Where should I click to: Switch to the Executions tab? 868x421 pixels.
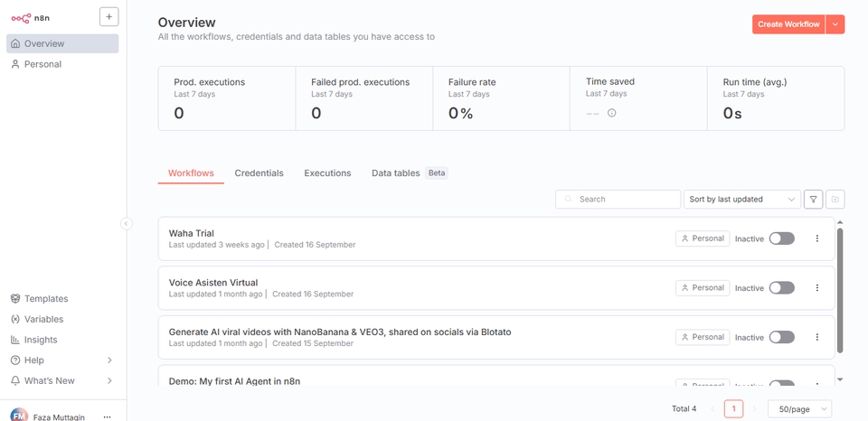click(327, 173)
